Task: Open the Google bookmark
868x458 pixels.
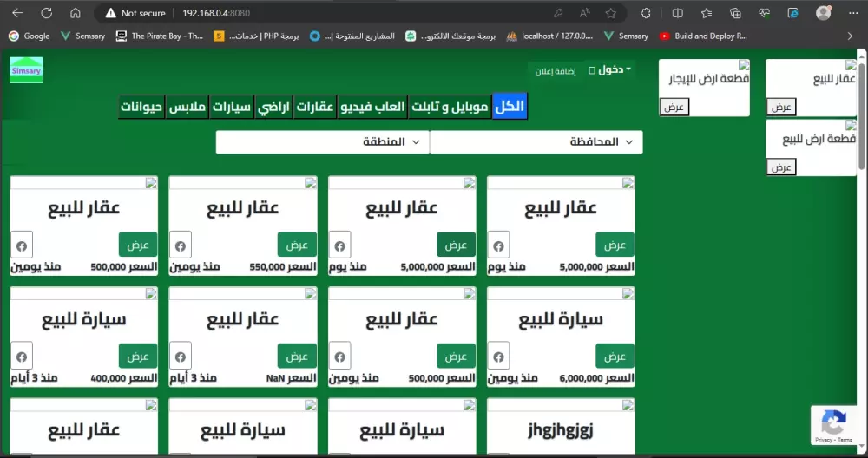Action: [30, 36]
